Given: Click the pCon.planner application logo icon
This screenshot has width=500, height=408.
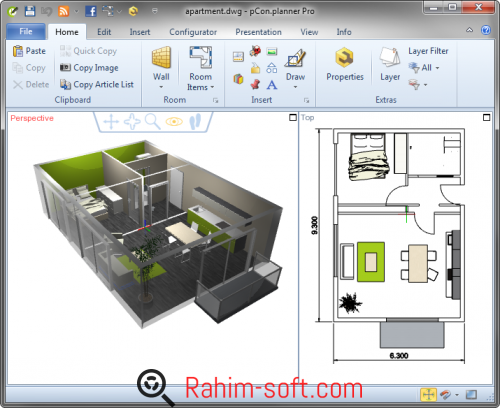Looking at the screenshot, I should pyautogui.click(x=13, y=11).
